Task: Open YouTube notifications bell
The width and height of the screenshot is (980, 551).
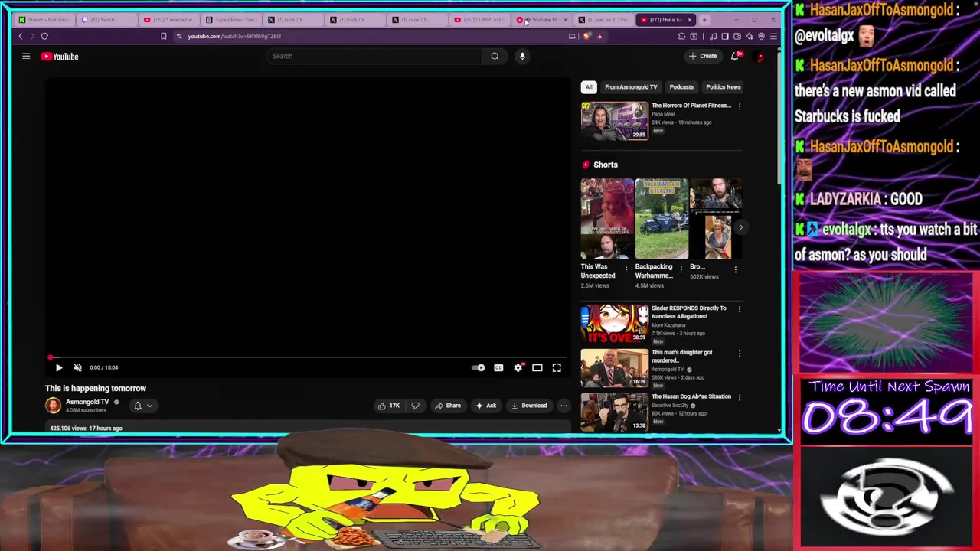Action: (x=735, y=56)
